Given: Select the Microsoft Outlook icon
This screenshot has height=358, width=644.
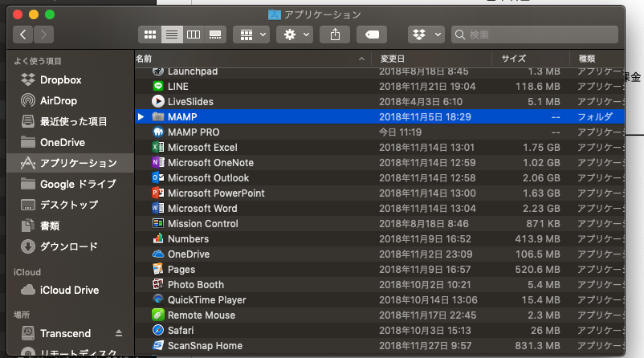Looking at the screenshot, I should coord(157,177).
